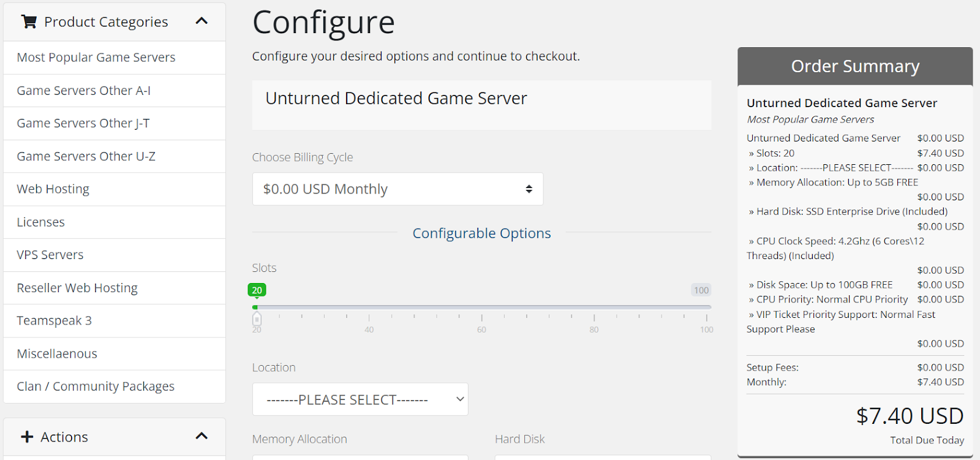Click the CPU Priority line in Order Summary

855,300
